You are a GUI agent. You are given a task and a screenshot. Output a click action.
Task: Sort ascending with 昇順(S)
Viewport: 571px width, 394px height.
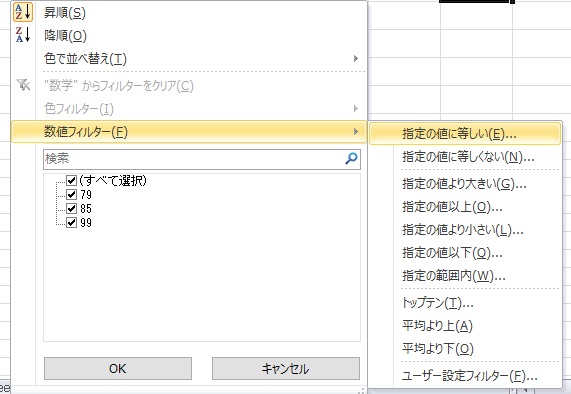(x=189, y=13)
